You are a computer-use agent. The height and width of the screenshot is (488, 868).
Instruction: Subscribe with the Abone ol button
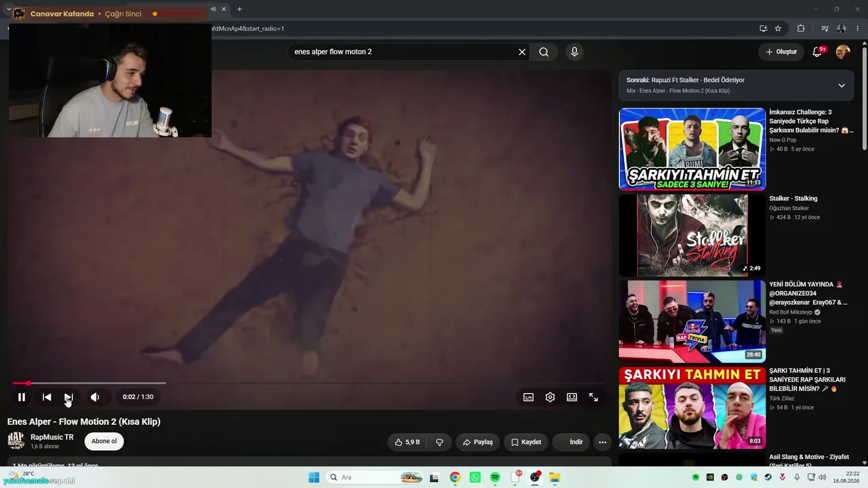click(104, 441)
